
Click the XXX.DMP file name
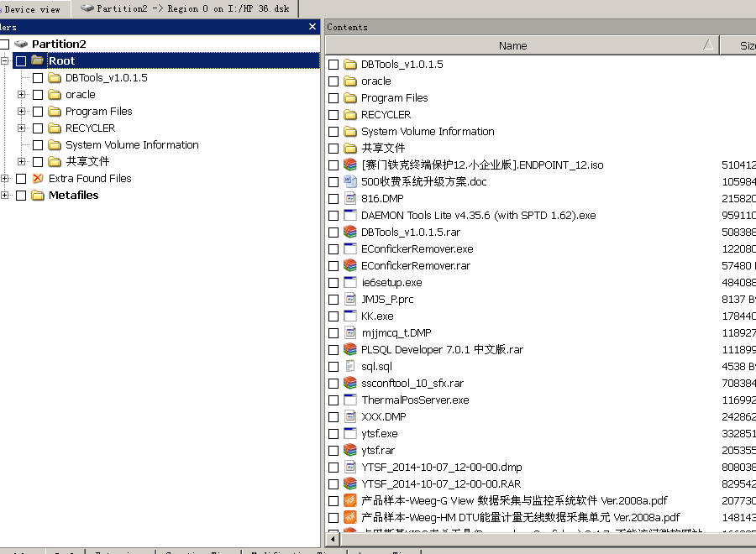click(x=384, y=416)
